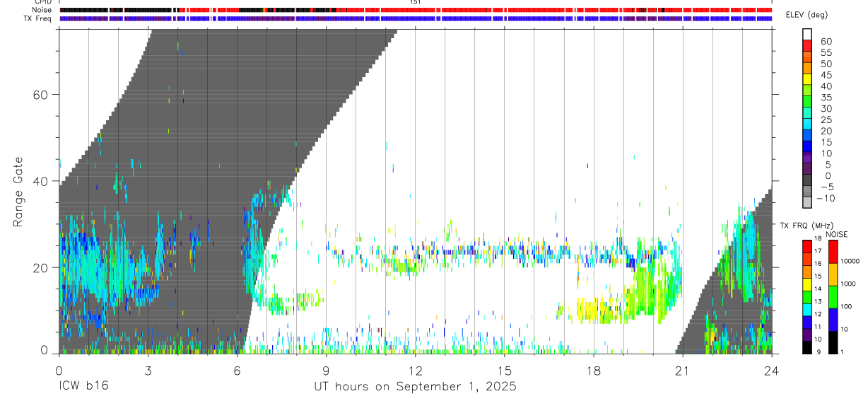Viewport: 868px width, 401px height.
Task: Click the 55 label in ELEV legend
Action: 826,53
